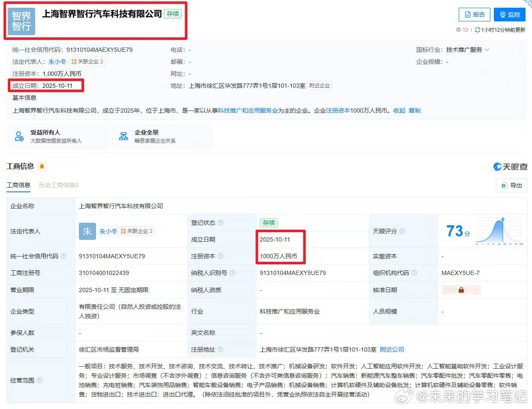This screenshot has height=409, width=532.
Task: Click the registration number 310104001022439
Action: (104, 273)
